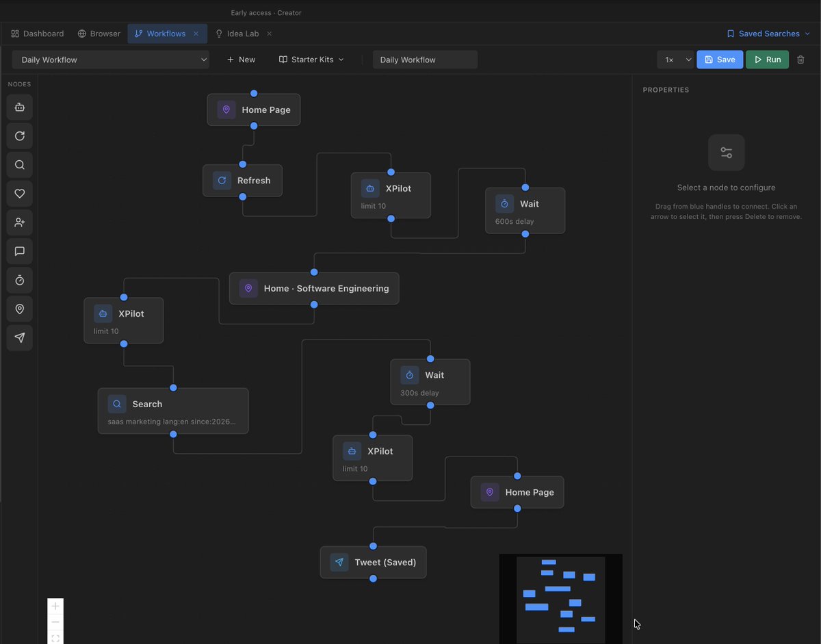Screen dimensions: 821x644
Task: Click the pin icon on Home · Software Engineering node
Action: (248, 288)
